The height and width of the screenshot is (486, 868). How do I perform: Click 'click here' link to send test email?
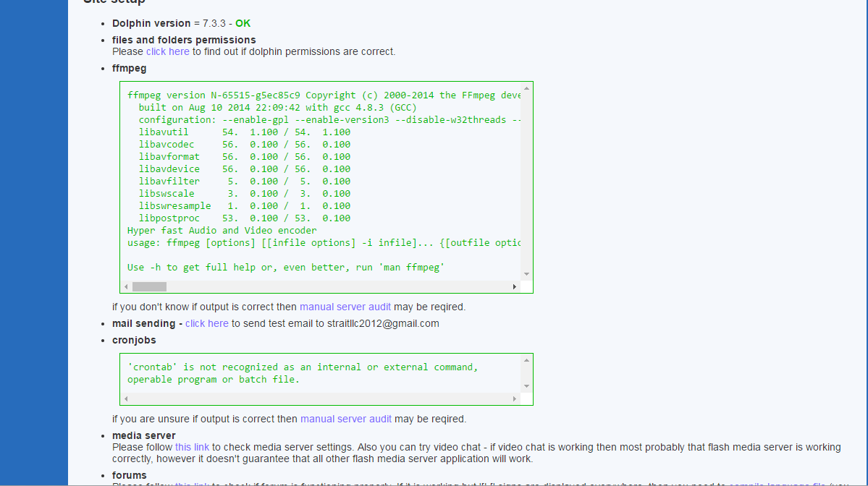[206, 323]
